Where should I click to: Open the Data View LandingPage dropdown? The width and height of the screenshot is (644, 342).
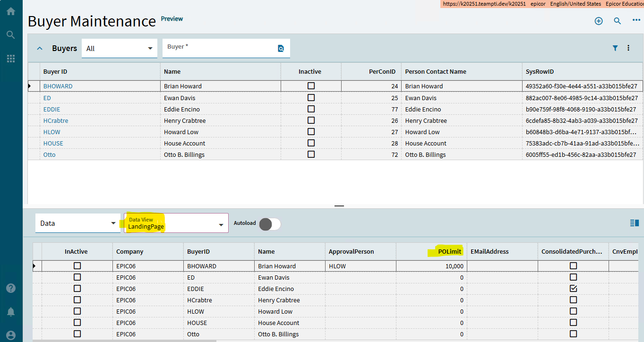click(x=176, y=223)
